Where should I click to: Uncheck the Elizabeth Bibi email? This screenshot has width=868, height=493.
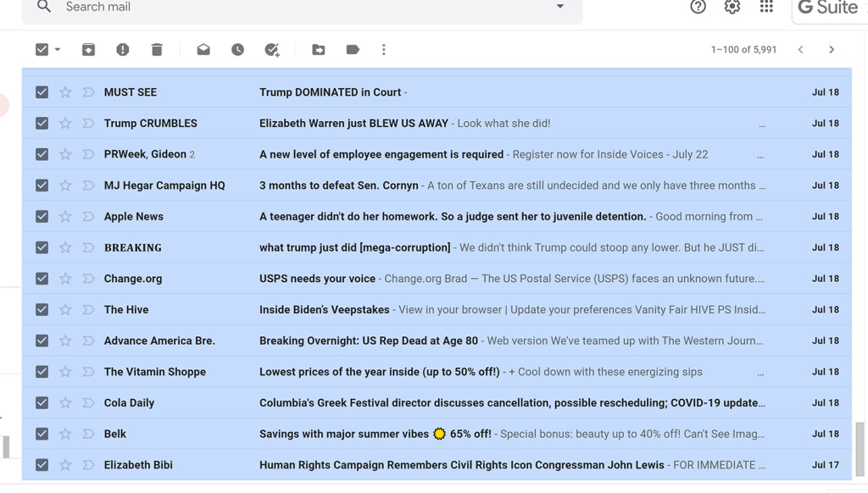[42, 465]
